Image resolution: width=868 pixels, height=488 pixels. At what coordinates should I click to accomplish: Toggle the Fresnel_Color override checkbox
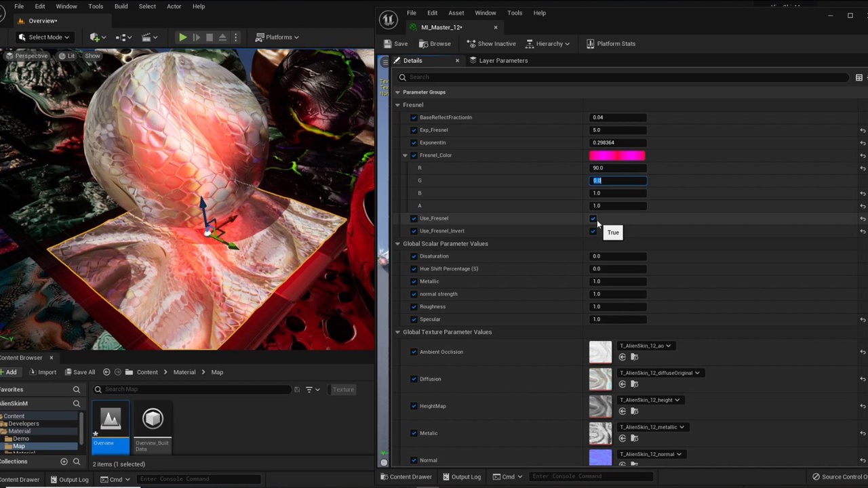coord(414,155)
